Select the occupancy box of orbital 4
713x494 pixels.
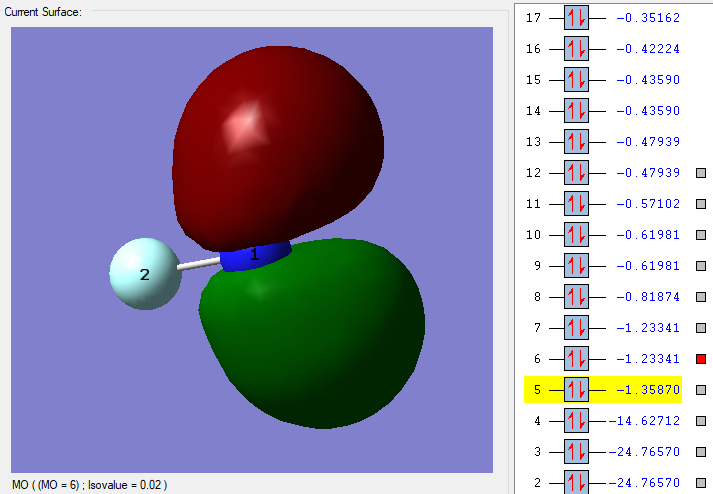click(x=576, y=420)
